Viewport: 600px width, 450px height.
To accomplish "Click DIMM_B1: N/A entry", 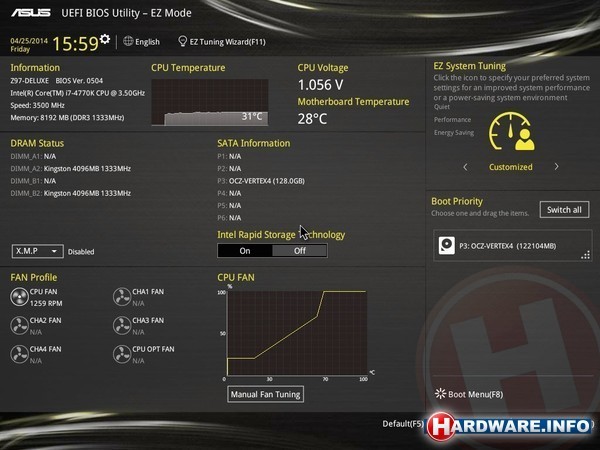I will click(x=33, y=181).
